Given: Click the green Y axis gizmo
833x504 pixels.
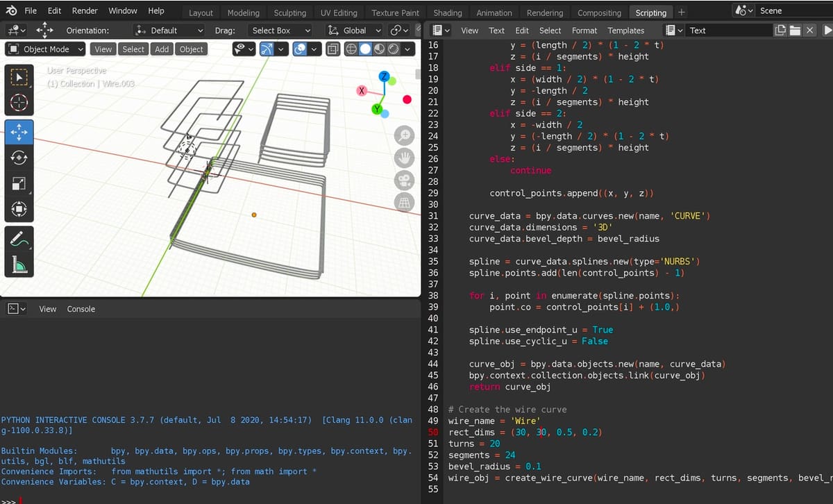Looking at the screenshot, I should (x=378, y=109).
